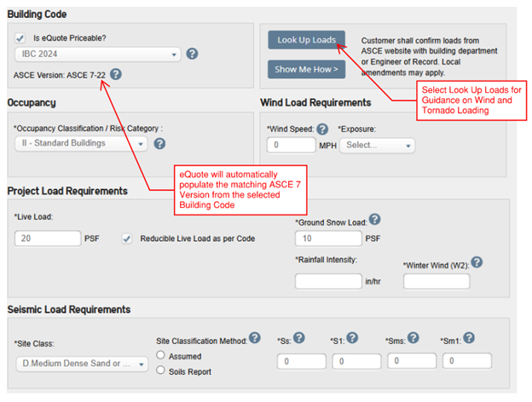Choose Soils Report radio option
The height and width of the screenshot is (402, 532).
[x=161, y=371]
